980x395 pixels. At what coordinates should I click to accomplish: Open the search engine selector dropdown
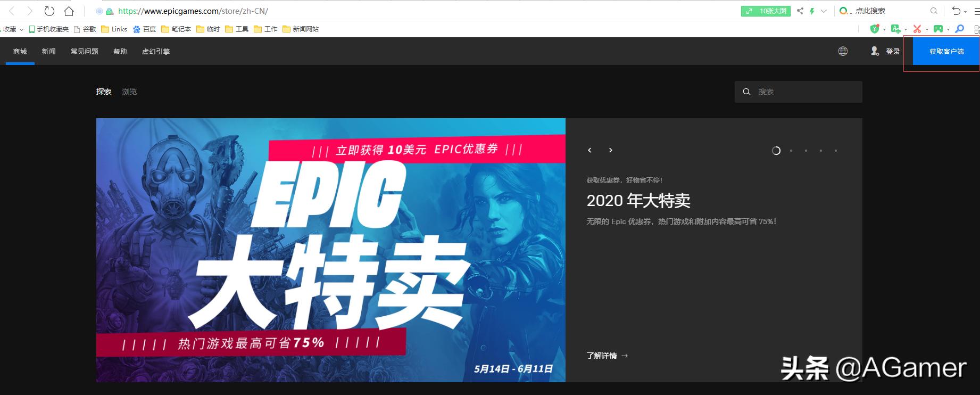[x=846, y=11]
